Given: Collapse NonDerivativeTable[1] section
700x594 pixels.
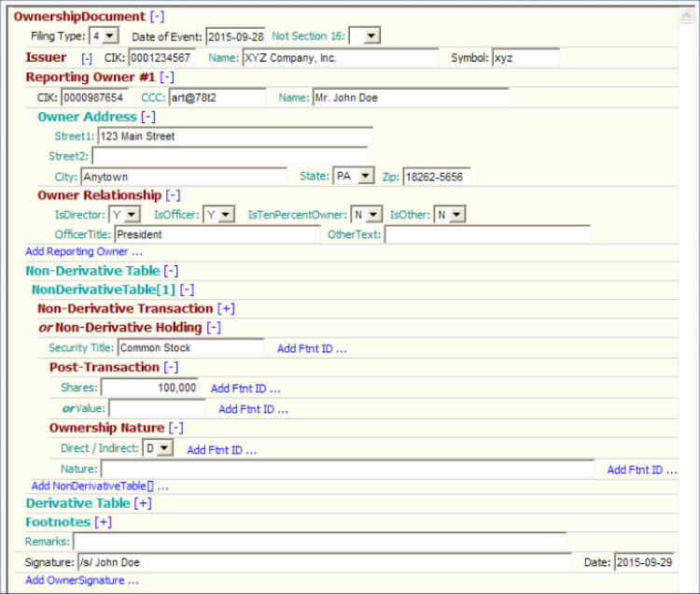Looking at the screenshot, I should coord(187,290).
